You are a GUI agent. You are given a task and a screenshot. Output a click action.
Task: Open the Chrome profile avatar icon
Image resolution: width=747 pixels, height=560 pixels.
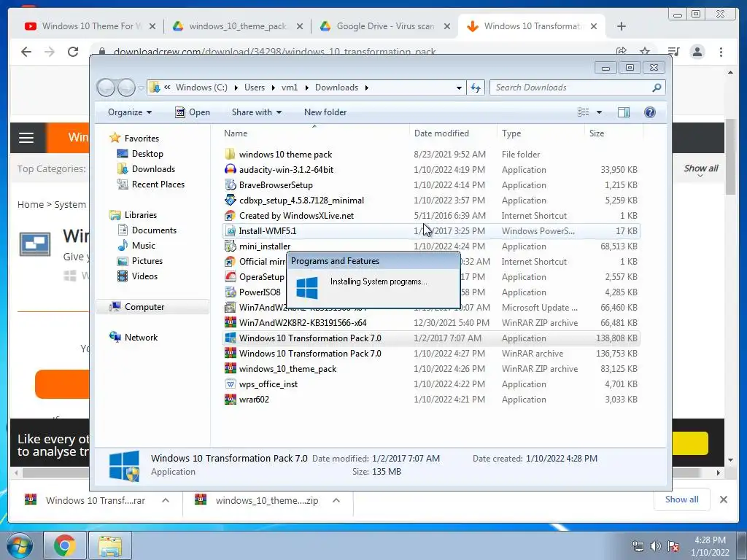point(697,52)
